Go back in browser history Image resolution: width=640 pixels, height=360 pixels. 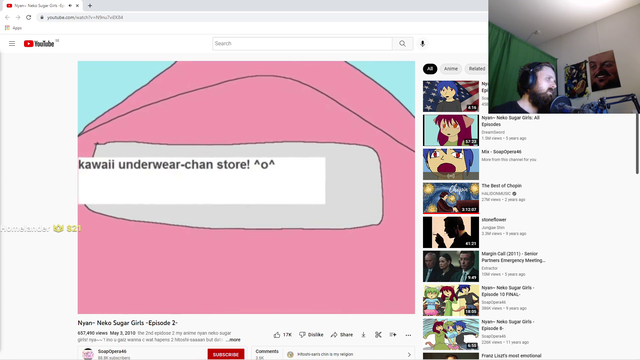click(7, 18)
